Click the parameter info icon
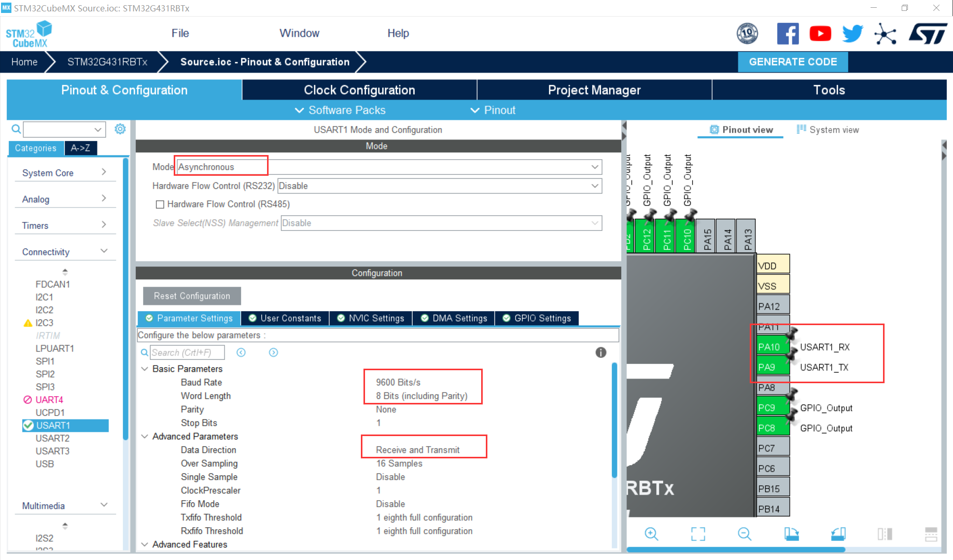The image size is (953, 560). pyautogui.click(x=600, y=353)
